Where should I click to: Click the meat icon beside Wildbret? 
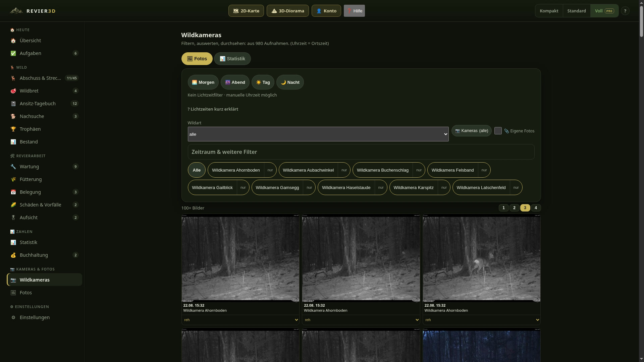pyautogui.click(x=13, y=91)
